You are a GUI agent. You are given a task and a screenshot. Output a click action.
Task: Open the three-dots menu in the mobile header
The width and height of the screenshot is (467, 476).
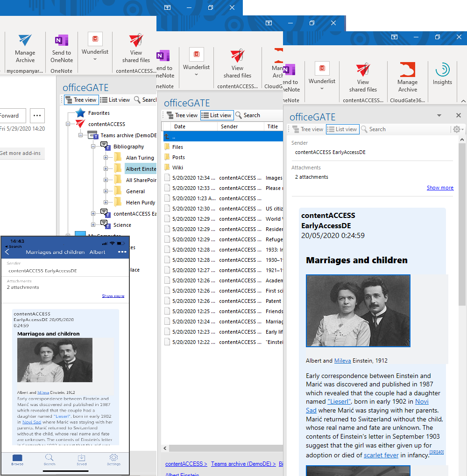(122, 252)
